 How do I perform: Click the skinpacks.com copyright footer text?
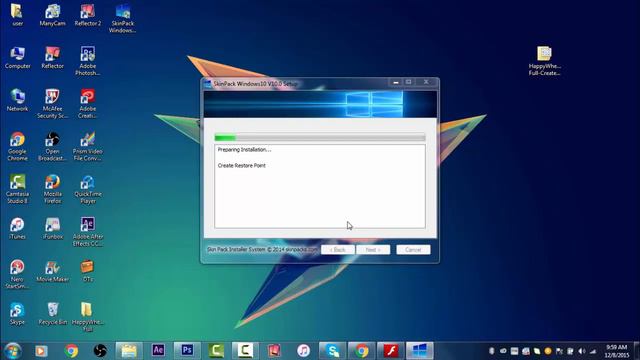point(262,249)
